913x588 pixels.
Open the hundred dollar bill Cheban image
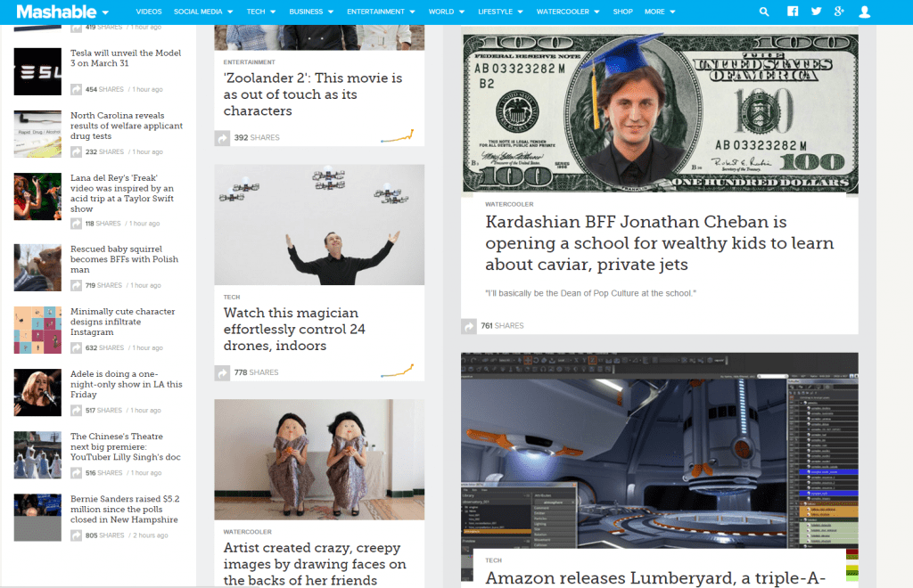[x=660, y=110]
